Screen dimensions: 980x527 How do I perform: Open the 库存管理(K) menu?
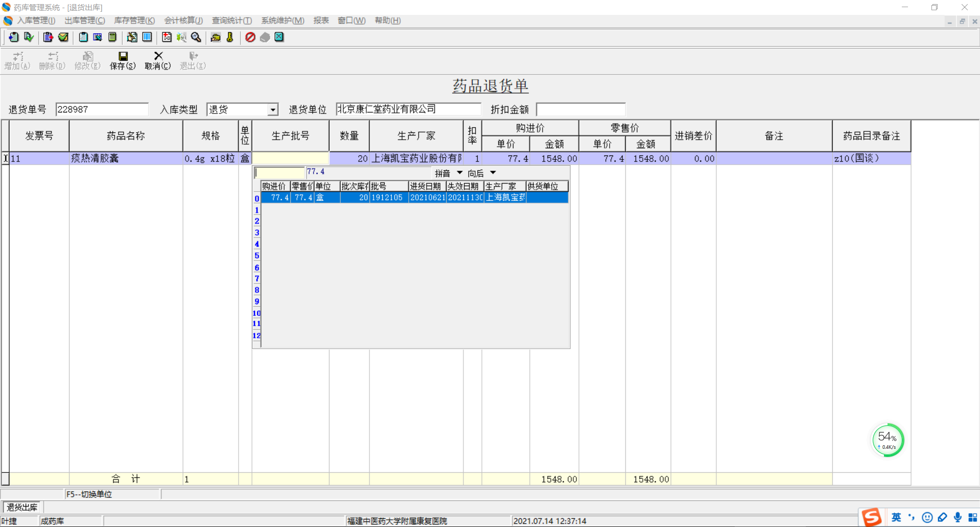[x=134, y=20]
